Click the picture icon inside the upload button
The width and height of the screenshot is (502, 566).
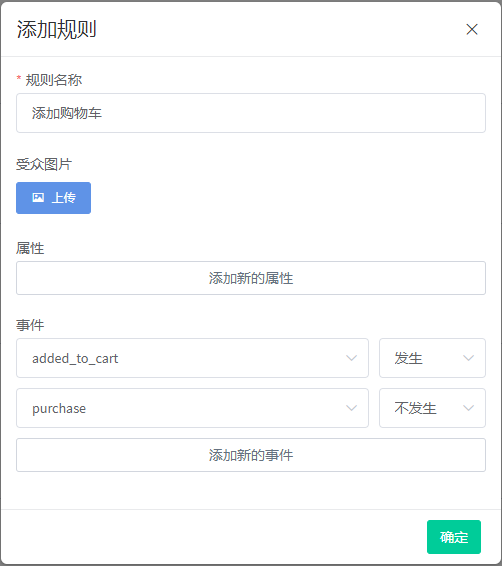tap(38, 197)
